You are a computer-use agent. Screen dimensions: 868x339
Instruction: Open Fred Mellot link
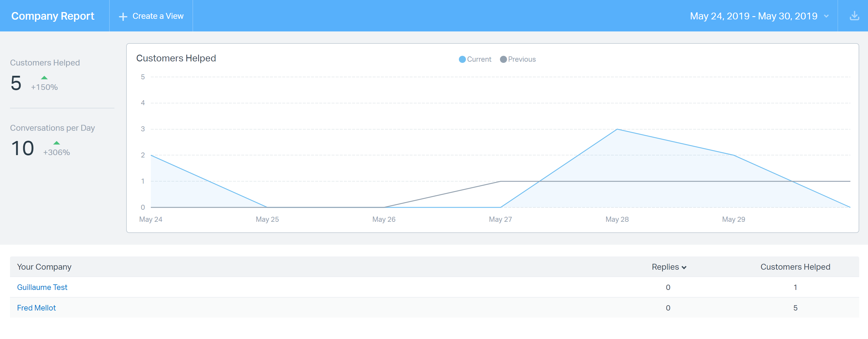click(36, 308)
